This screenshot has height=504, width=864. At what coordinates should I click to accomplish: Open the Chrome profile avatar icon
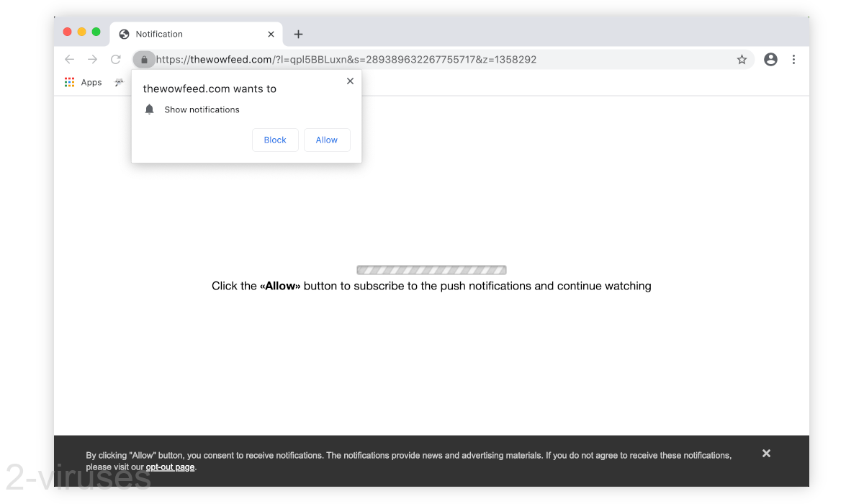tap(770, 59)
